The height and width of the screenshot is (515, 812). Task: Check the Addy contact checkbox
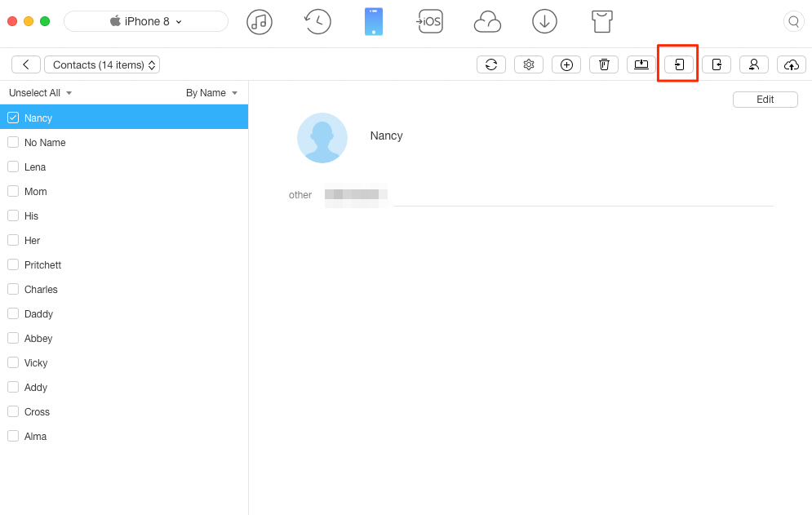pyautogui.click(x=13, y=387)
